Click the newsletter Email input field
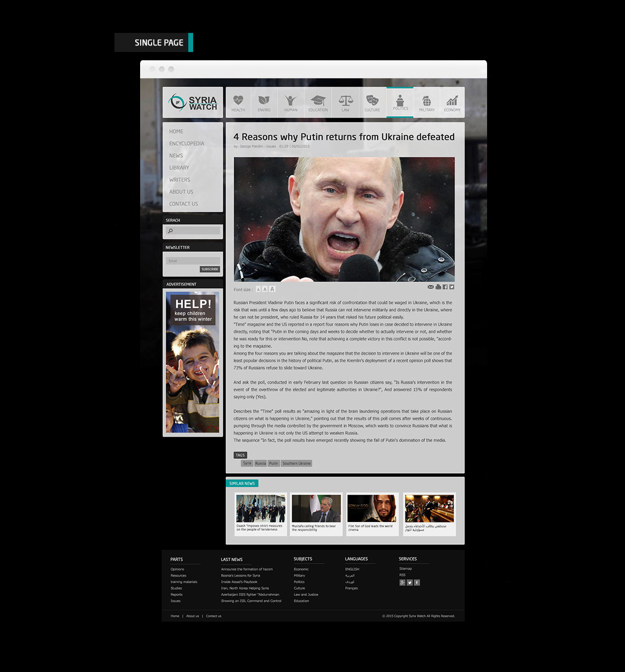 [193, 261]
